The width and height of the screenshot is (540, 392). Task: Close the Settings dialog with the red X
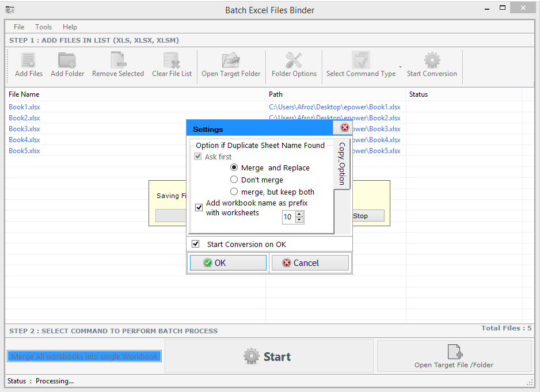click(344, 127)
